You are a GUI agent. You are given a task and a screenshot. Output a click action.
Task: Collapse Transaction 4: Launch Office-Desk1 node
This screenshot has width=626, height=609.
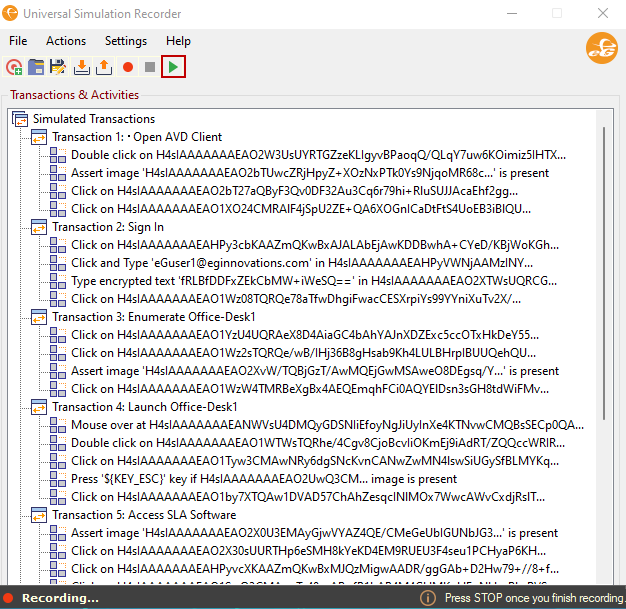tap(39, 407)
